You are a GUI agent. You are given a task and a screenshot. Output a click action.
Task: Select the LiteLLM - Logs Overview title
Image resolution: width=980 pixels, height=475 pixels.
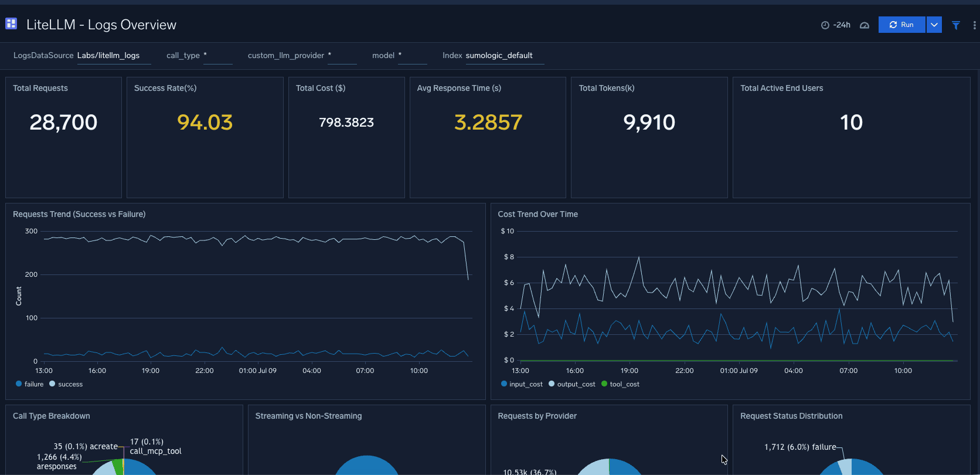coord(101,25)
